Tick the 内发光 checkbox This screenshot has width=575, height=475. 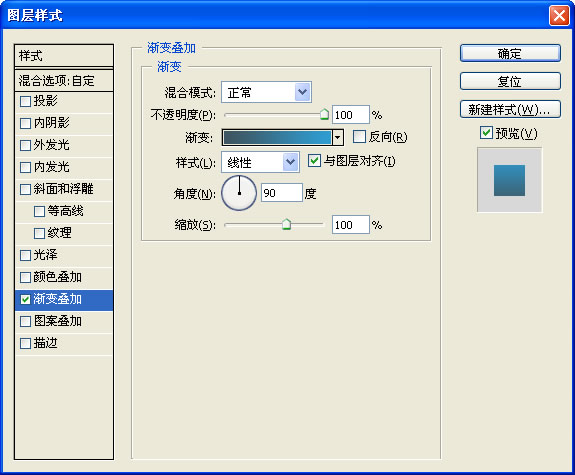(25, 167)
